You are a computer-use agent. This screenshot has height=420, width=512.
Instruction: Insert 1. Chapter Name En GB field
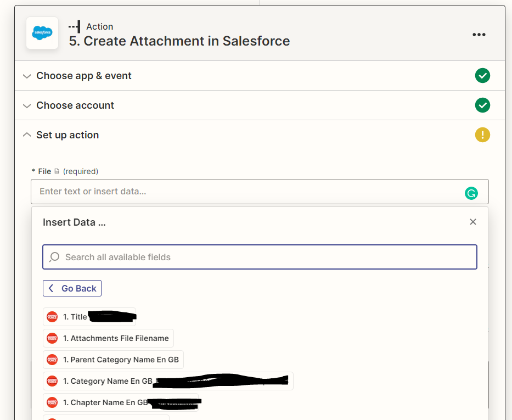click(x=121, y=402)
